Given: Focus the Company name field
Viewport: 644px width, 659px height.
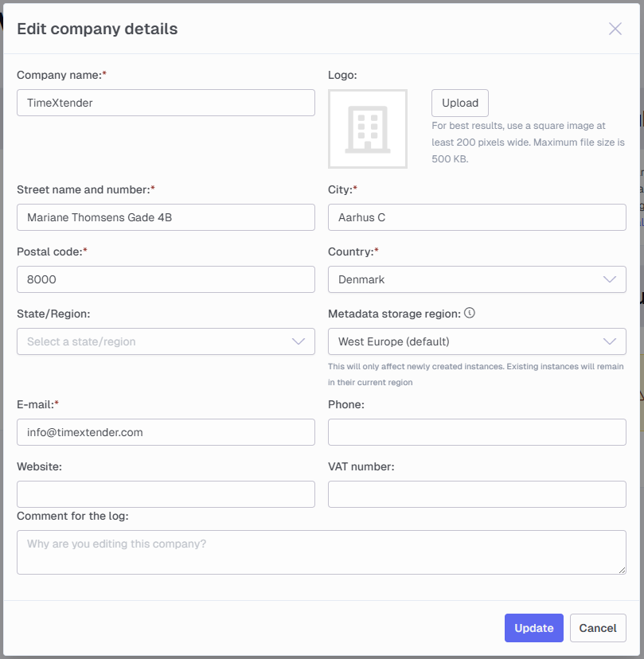Looking at the screenshot, I should tap(166, 103).
